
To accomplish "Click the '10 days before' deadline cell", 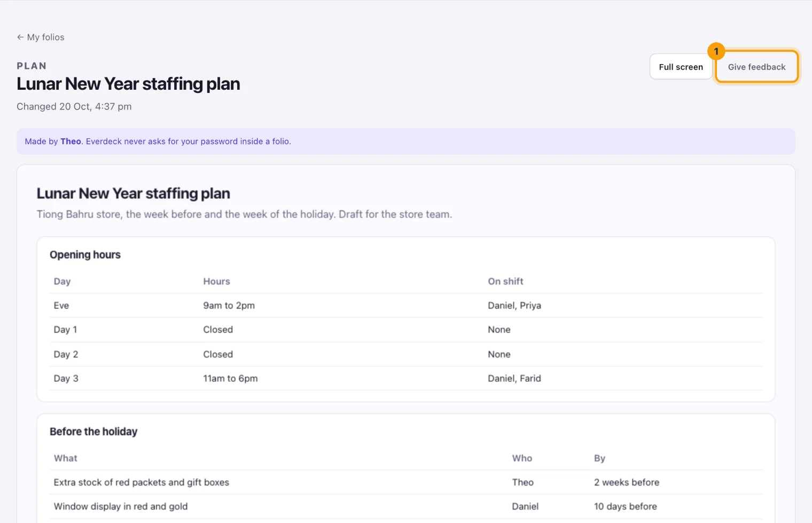I will tap(626, 506).
